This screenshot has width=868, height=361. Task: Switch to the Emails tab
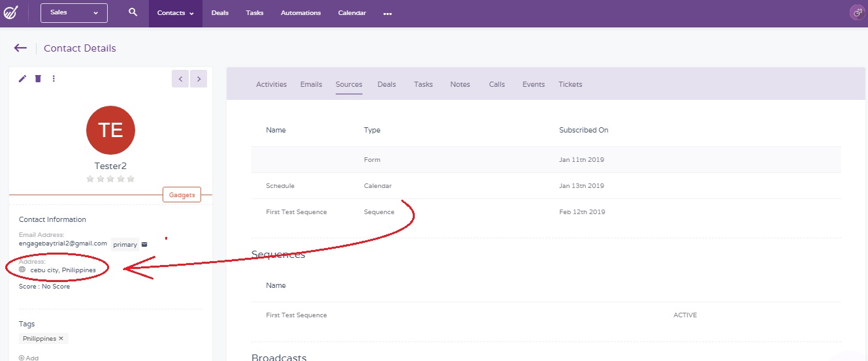click(x=311, y=84)
